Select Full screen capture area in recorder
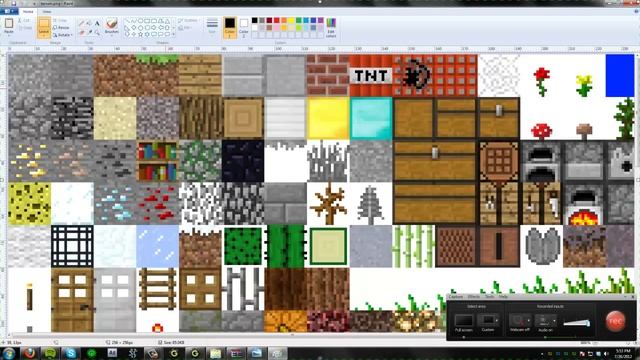Viewport: 640px width, 360px height. click(464, 321)
